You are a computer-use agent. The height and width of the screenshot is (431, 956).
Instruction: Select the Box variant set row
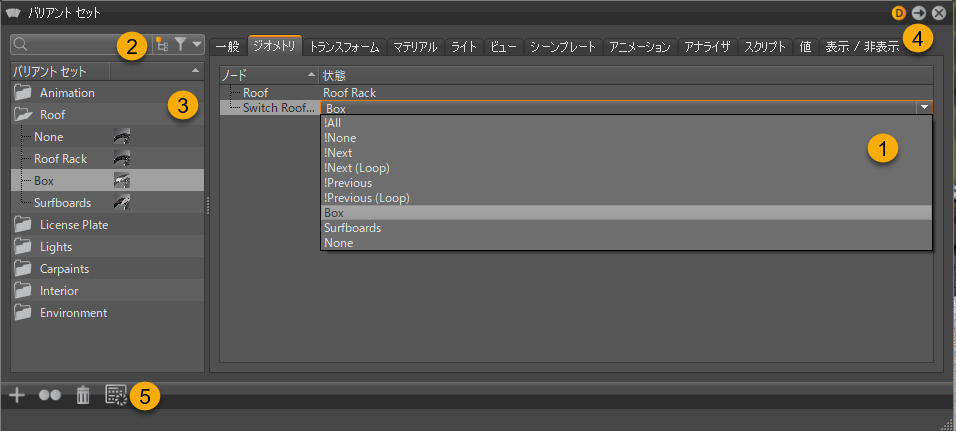(107, 180)
